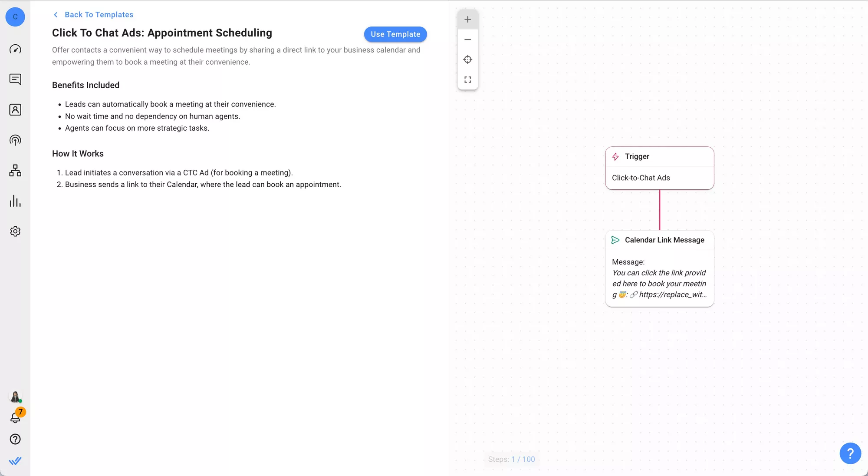
Task: Toggle the center/reposition canvas button
Action: (467, 59)
